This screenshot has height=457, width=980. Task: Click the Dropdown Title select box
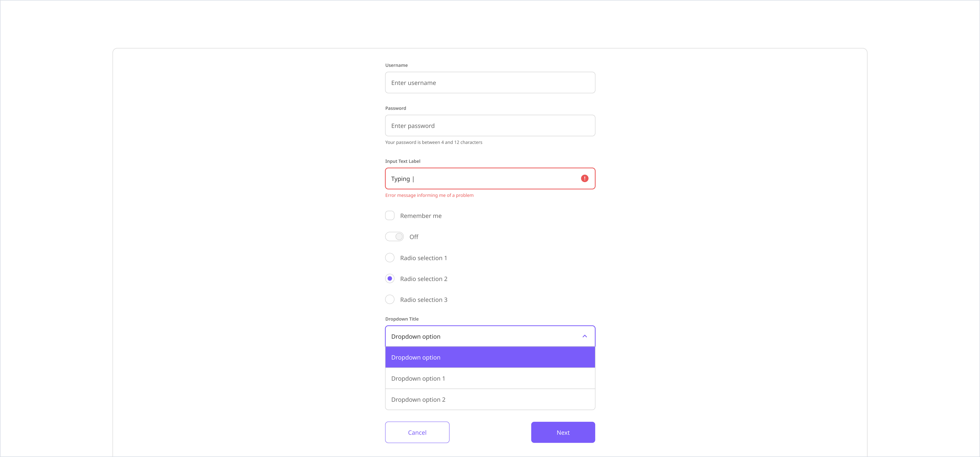click(x=483, y=336)
